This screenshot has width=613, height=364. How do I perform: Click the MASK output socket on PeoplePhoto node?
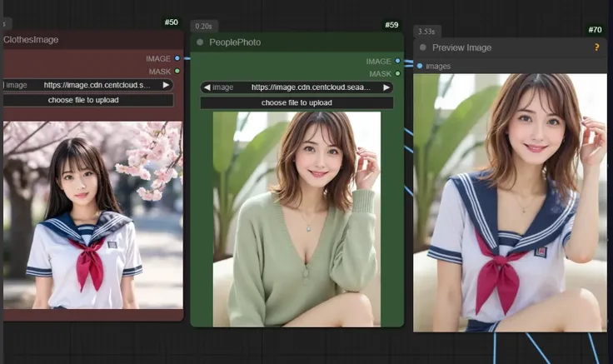click(x=397, y=73)
